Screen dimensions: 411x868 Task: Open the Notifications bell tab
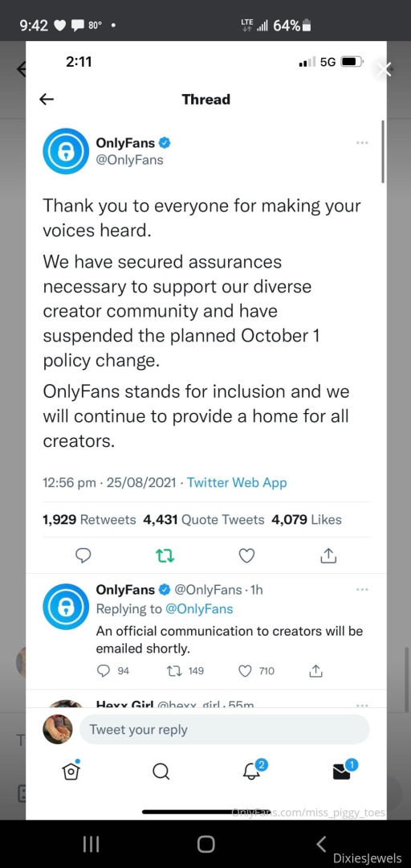click(x=254, y=769)
